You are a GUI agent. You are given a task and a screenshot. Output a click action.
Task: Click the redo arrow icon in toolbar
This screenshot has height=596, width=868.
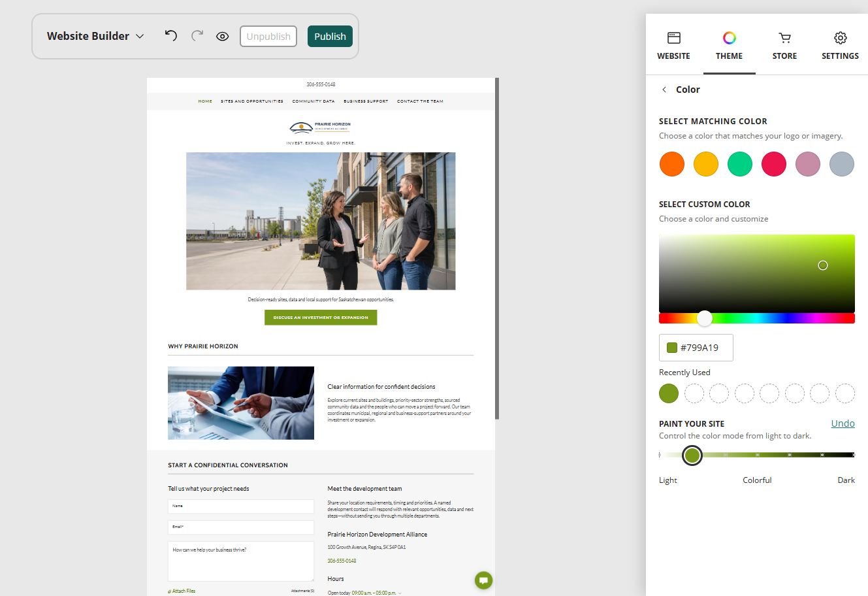pos(197,36)
